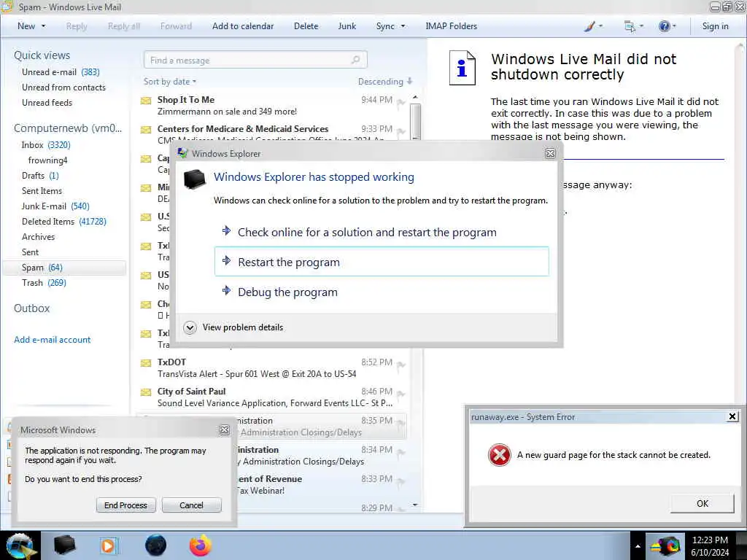Open the Trash folder
This screenshot has width=747, height=560.
44,282
